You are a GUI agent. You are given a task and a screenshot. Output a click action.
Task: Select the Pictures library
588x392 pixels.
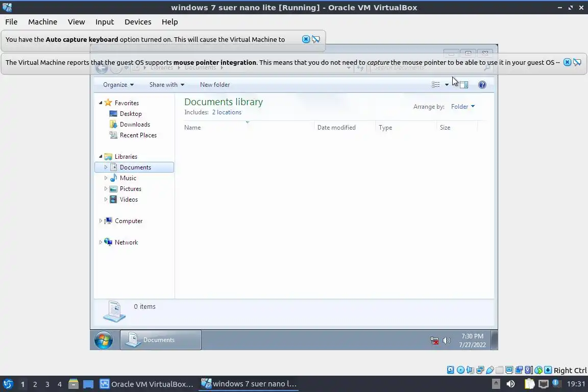point(131,189)
